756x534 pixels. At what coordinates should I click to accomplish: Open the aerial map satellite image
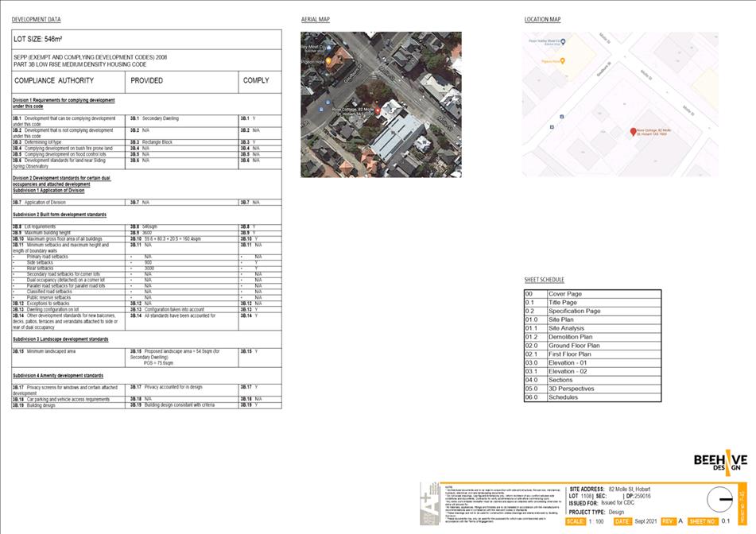pos(381,105)
